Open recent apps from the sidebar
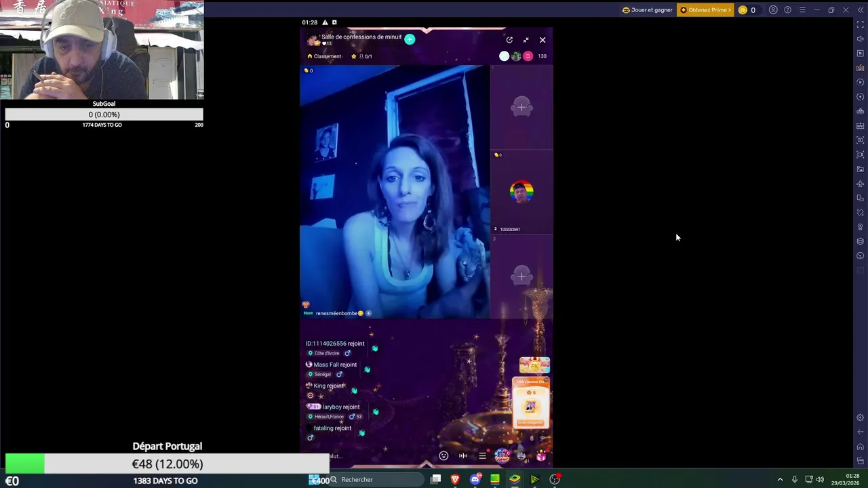Screen dimensions: 868x488 861,461
